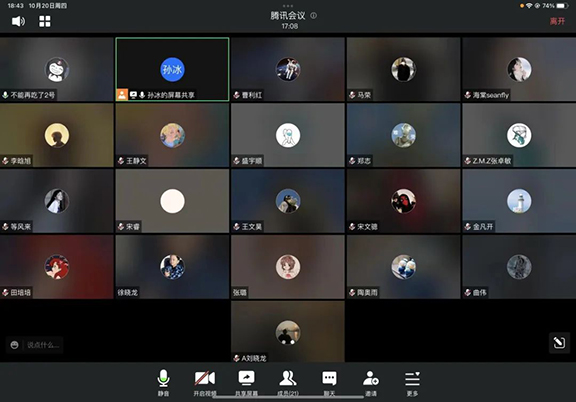Select participant tile 海棠seanfly
Viewport: 576px width, 402px height.
pos(519,69)
